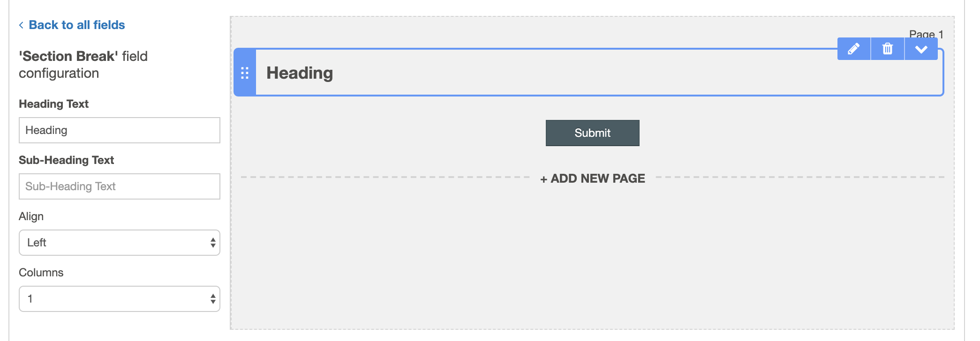Click the Align label
The width and height of the screenshot is (980, 341).
pos(31,216)
